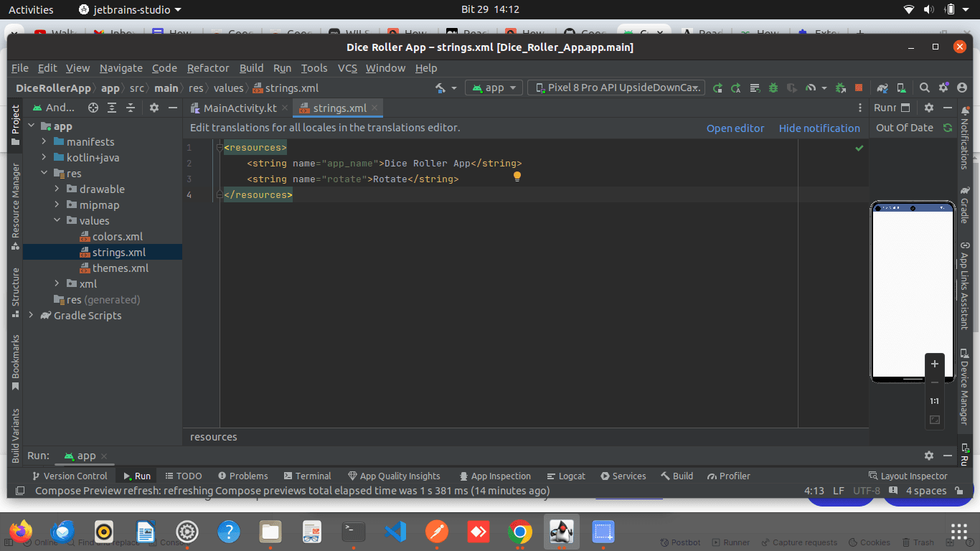Open Firefox from the Ubuntu dock
980x551 pixels.
tap(21, 532)
